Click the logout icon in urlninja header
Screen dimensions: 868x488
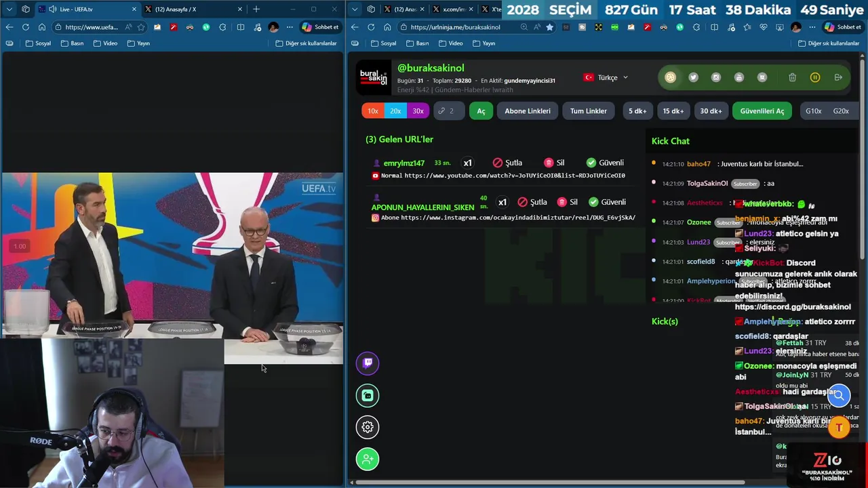pos(838,77)
